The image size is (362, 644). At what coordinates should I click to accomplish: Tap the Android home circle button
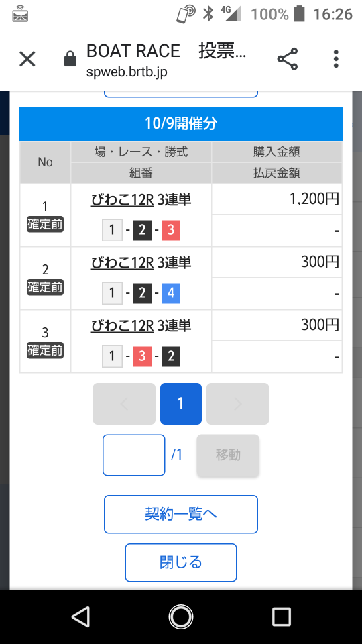pyautogui.click(x=180, y=617)
